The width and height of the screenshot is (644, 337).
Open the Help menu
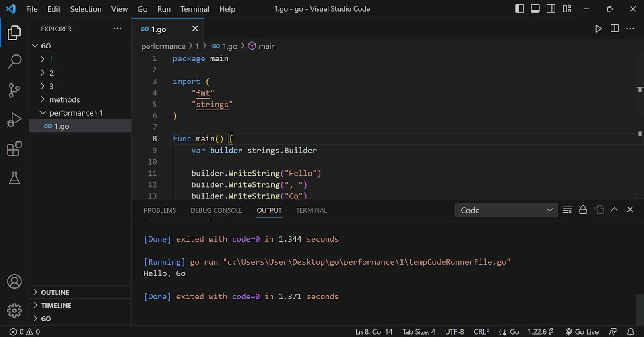[227, 9]
